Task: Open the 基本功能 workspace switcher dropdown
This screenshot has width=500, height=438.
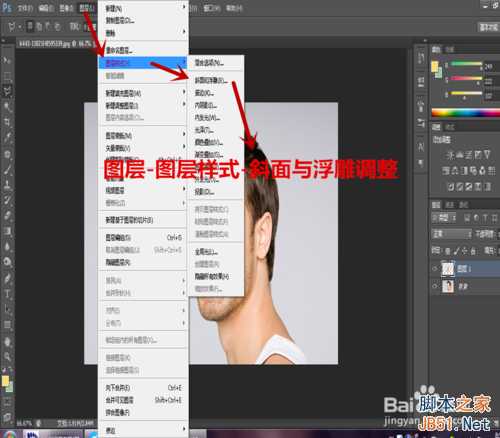Action: pyautogui.click(x=489, y=27)
